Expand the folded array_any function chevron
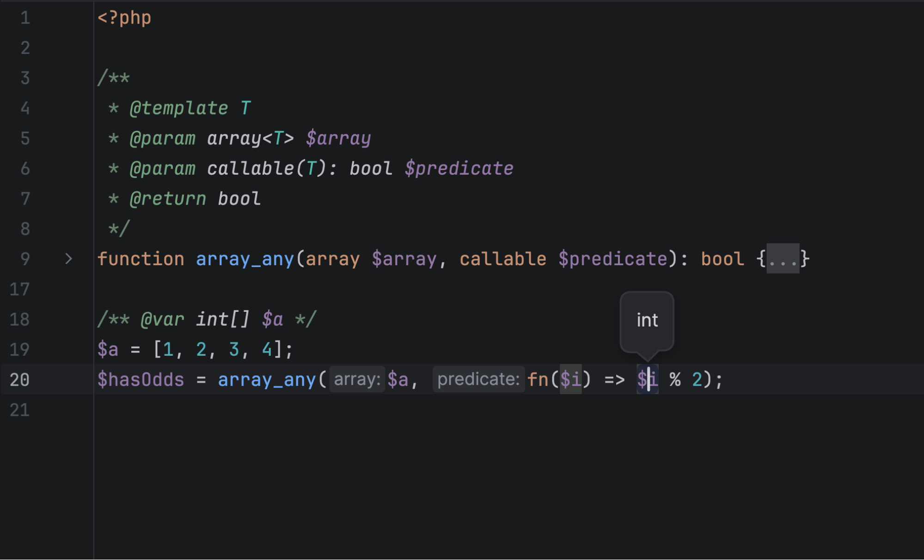 (68, 259)
